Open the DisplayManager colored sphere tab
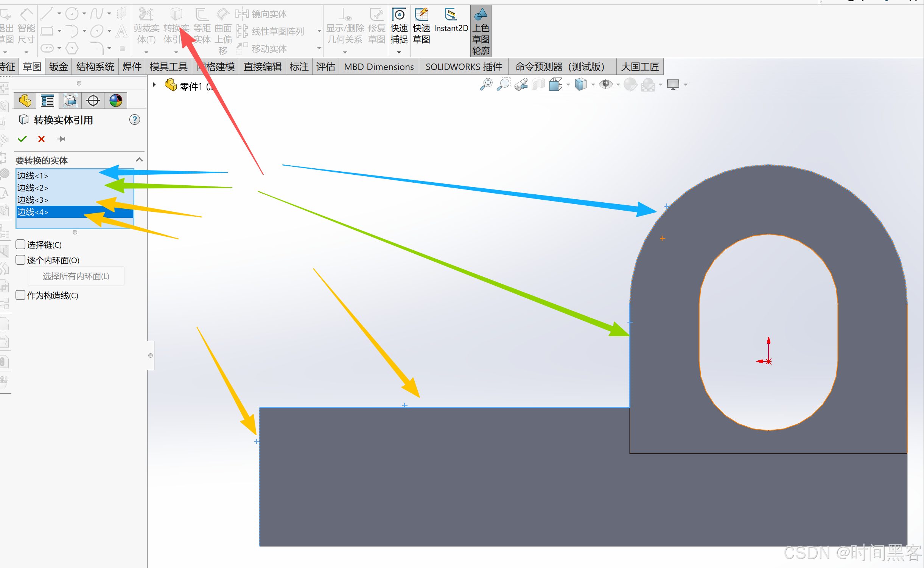924x568 pixels. click(x=115, y=100)
